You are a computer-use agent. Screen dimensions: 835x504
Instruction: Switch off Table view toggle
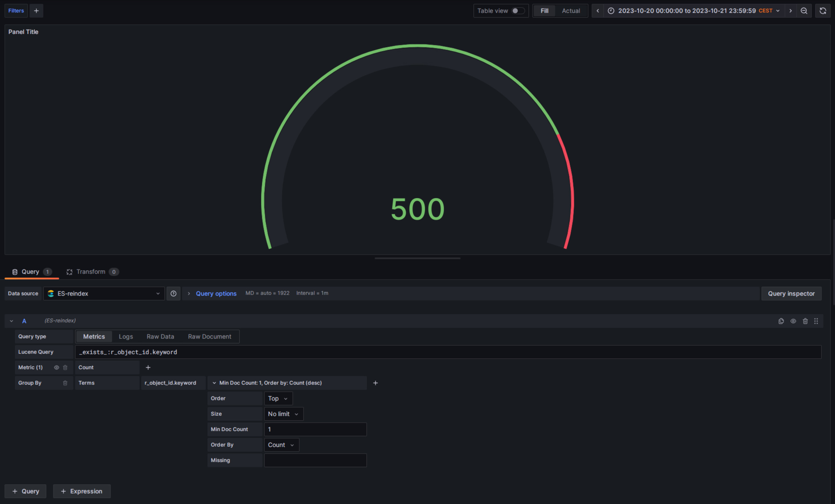click(x=518, y=11)
